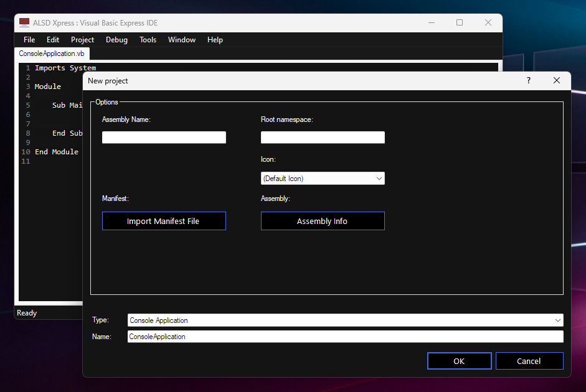Click the Import Manifest File button
The image size is (586, 392).
pyautogui.click(x=164, y=221)
